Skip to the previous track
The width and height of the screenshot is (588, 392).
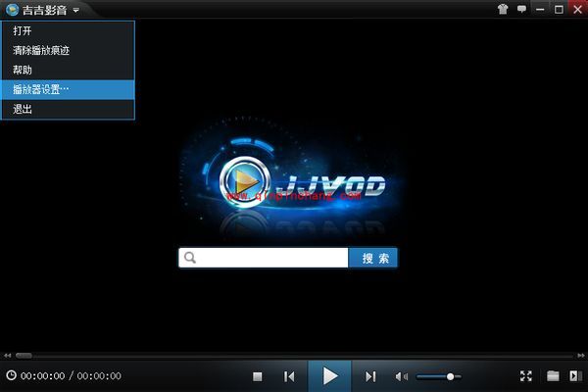click(x=289, y=376)
